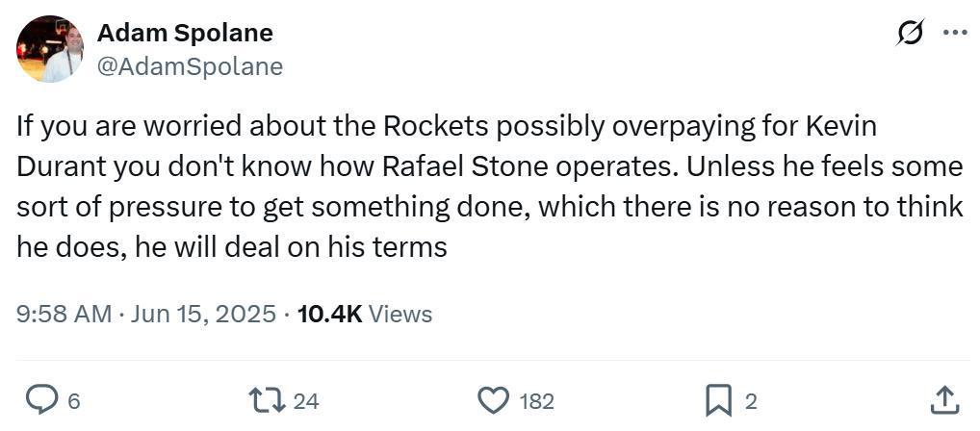Open the three-dot more options menu
This screenshot has width=980, height=431.
pos(954,33)
